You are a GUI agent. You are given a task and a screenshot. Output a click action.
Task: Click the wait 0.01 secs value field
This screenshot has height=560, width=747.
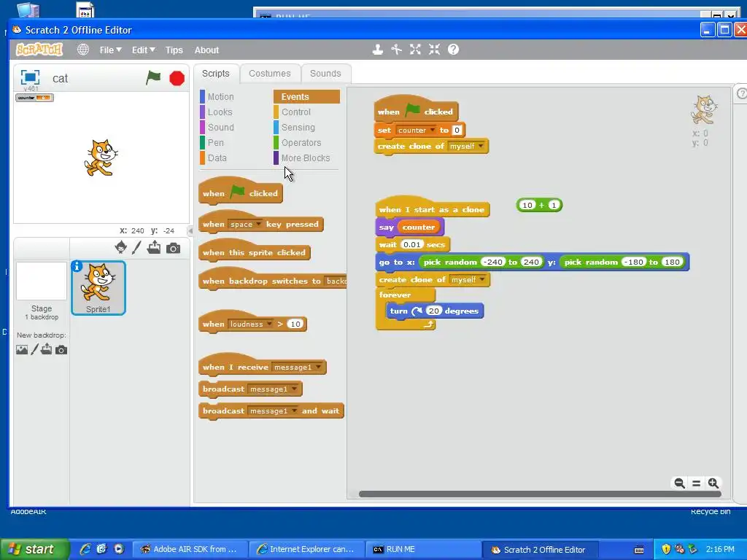click(x=411, y=245)
